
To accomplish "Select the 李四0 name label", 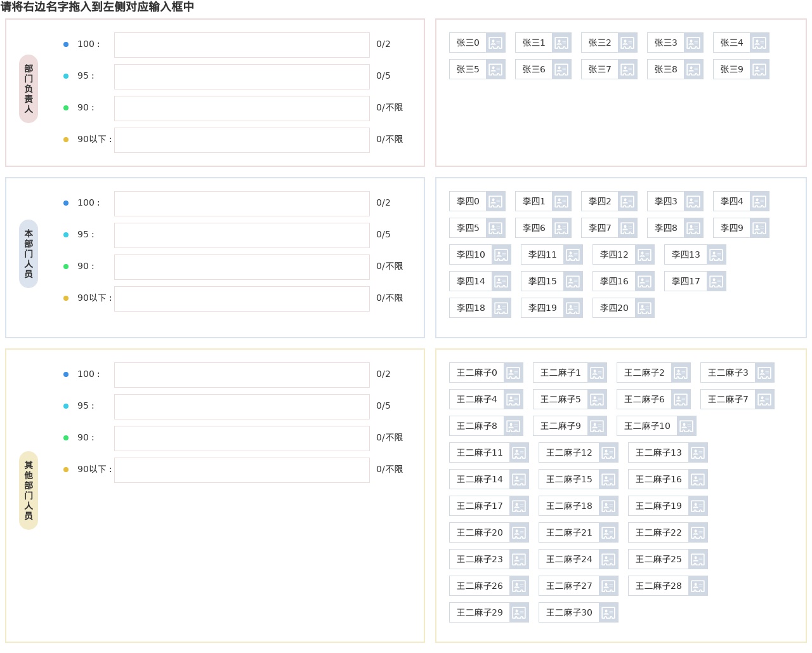I will 468,202.
